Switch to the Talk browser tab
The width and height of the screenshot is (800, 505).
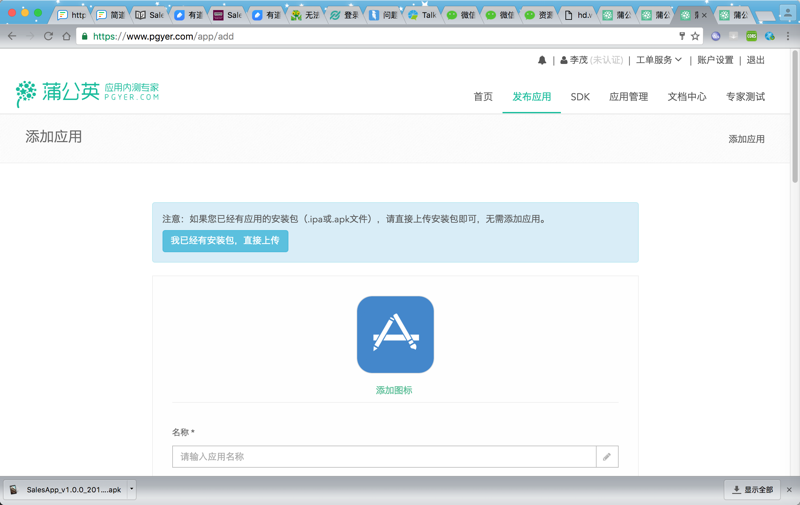click(x=422, y=15)
